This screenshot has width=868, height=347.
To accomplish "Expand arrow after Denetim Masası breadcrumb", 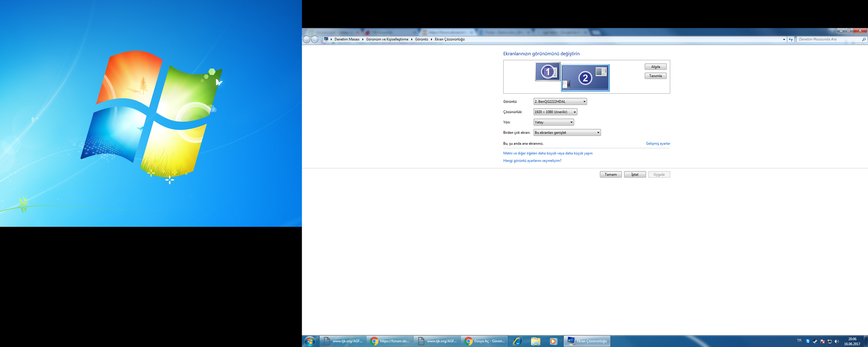I will coord(363,39).
